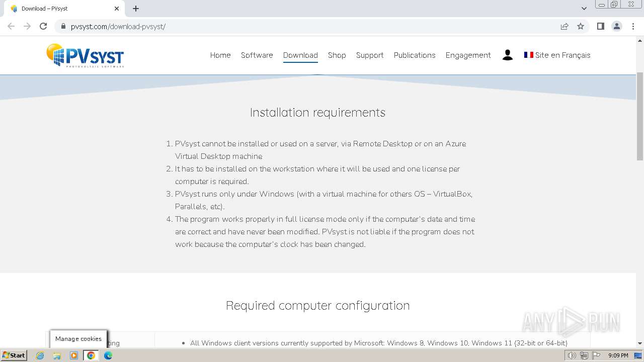Click the PVsyst logo
The height and width of the screenshot is (362, 644).
pos(85,55)
